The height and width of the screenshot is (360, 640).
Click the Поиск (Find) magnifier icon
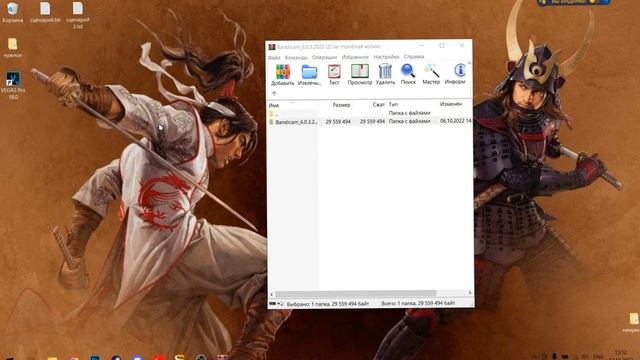coord(408,74)
